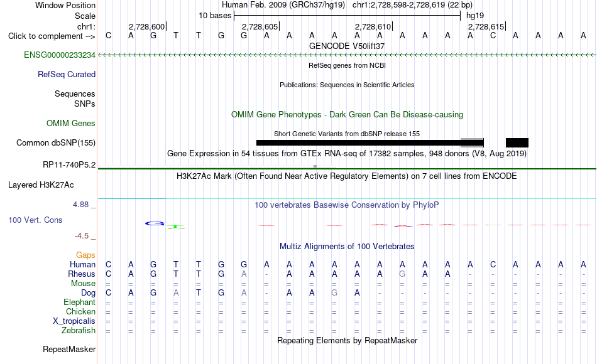The width and height of the screenshot is (597, 364).
Task: Click the Dog species row label
Action: [x=88, y=293]
